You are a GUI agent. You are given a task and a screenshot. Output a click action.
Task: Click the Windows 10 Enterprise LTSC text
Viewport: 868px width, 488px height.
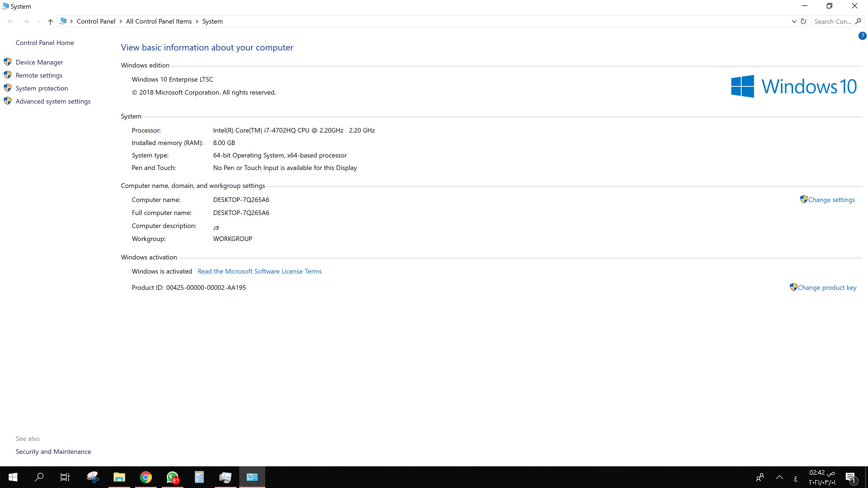(173, 79)
